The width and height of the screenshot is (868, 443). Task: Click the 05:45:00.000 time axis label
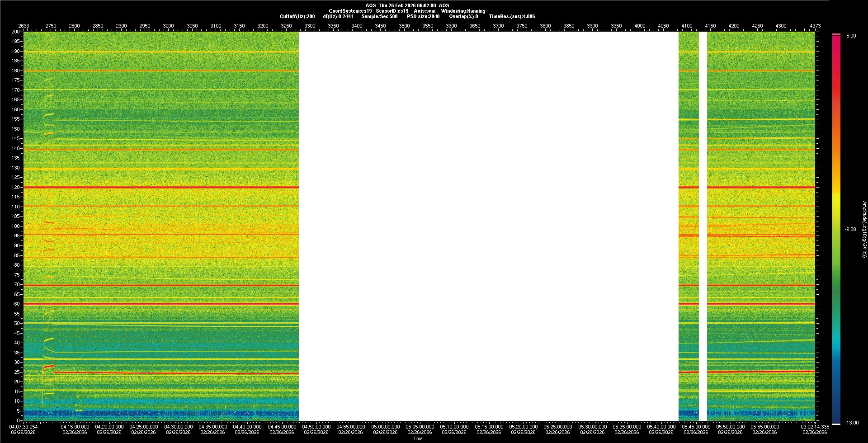696,427
